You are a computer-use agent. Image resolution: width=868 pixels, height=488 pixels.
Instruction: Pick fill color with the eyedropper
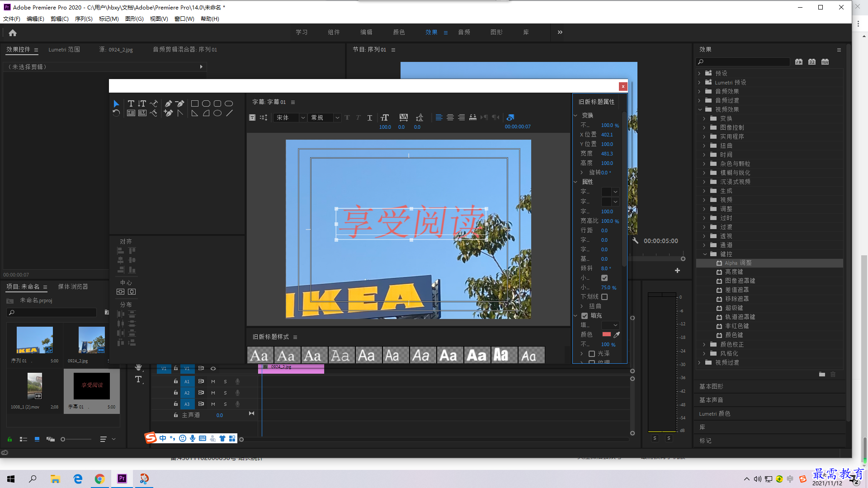click(617, 334)
